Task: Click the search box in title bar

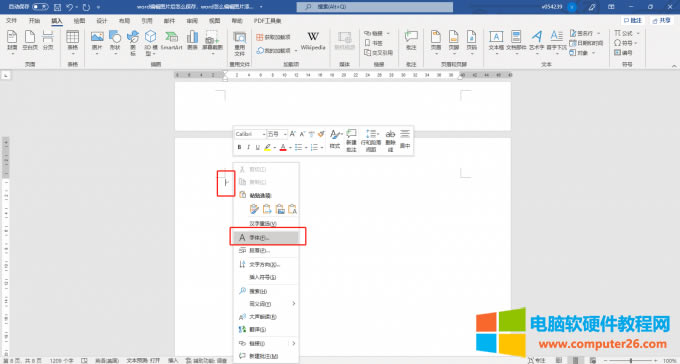Action: point(375,7)
